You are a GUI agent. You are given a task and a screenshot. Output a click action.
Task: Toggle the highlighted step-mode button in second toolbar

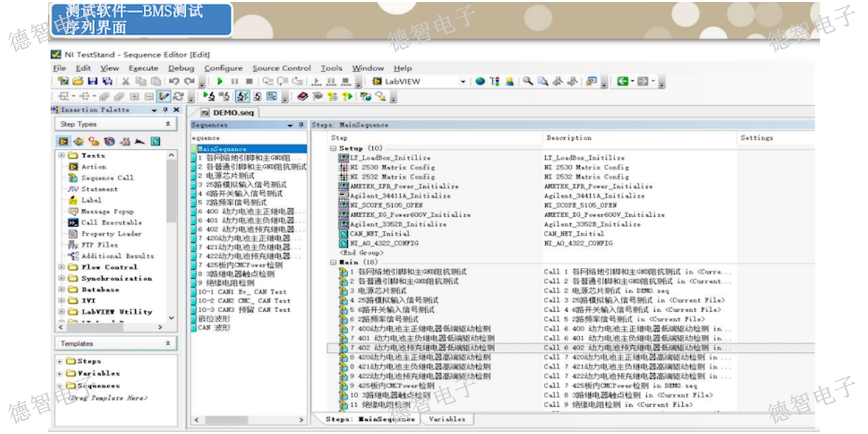coord(243,96)
